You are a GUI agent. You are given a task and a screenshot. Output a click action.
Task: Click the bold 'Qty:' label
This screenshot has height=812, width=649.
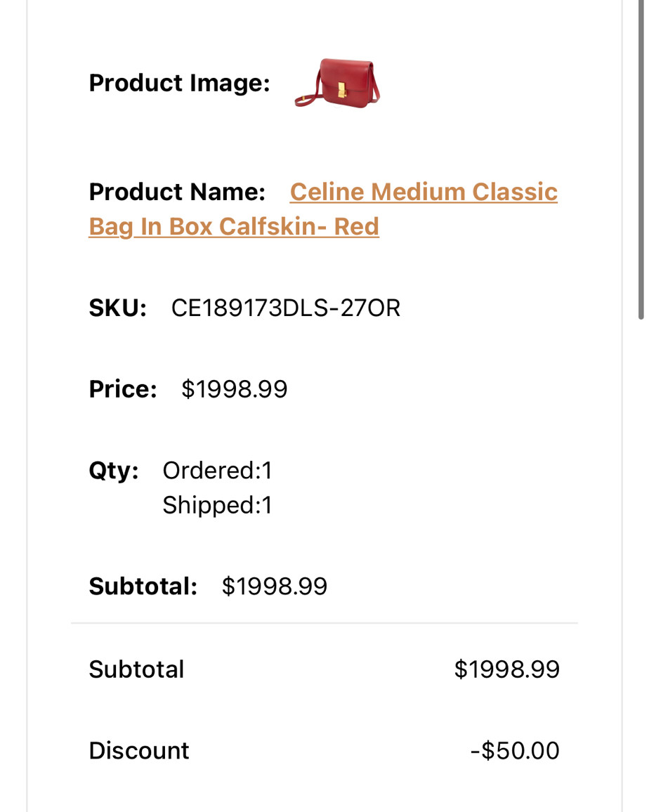114,471
